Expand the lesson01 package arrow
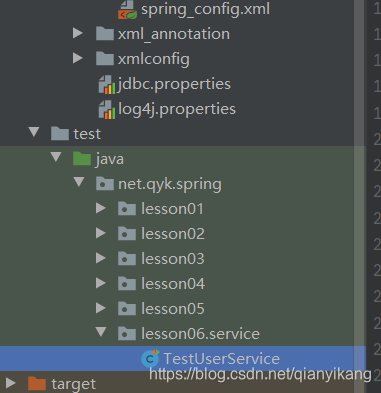 (x=100, y=208)
